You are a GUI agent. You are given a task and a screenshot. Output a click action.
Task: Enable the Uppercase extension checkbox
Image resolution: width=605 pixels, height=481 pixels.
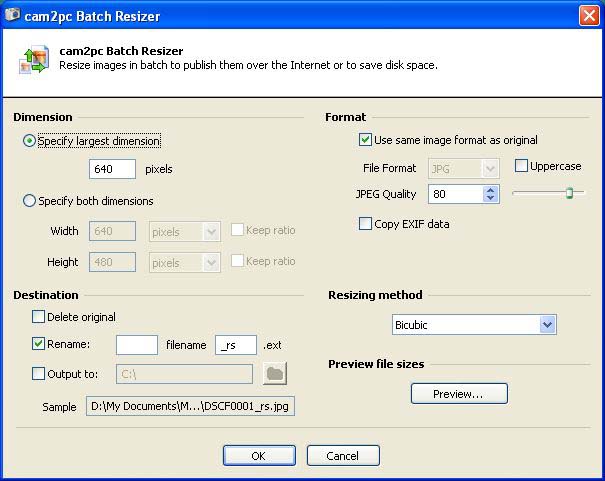[521, 166]
